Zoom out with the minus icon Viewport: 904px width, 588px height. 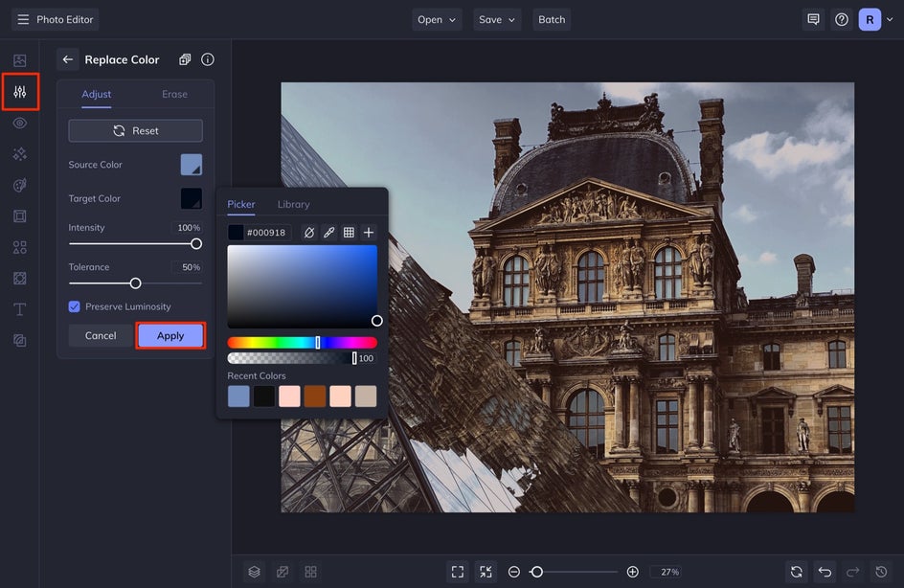(513, 572)
